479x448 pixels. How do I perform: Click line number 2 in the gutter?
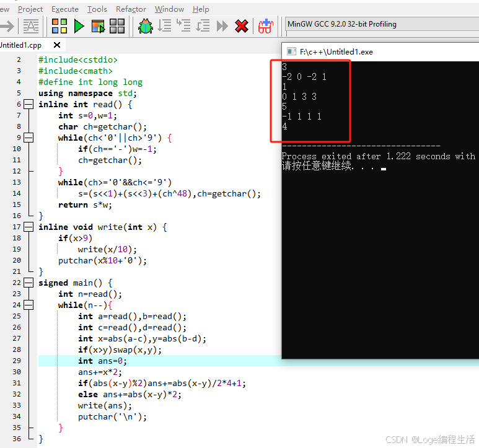pyautogui.click(x=19, y=59)
